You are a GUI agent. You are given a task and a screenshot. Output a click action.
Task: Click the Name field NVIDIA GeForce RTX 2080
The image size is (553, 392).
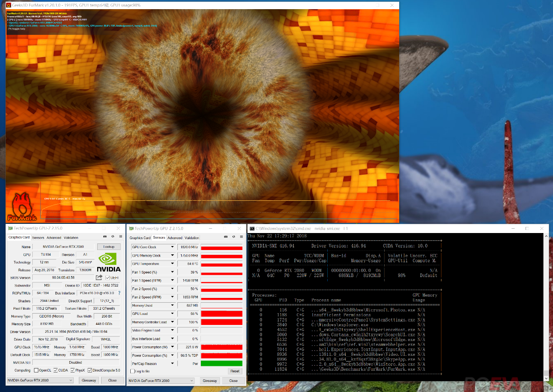pos(64,247)
